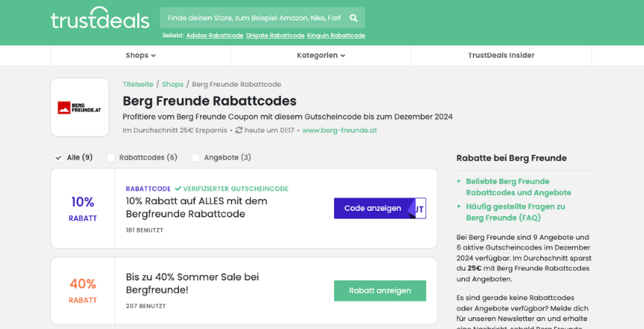Open Adidas Rabattcode link
The image size is (644, 329).
pos(215,36)
